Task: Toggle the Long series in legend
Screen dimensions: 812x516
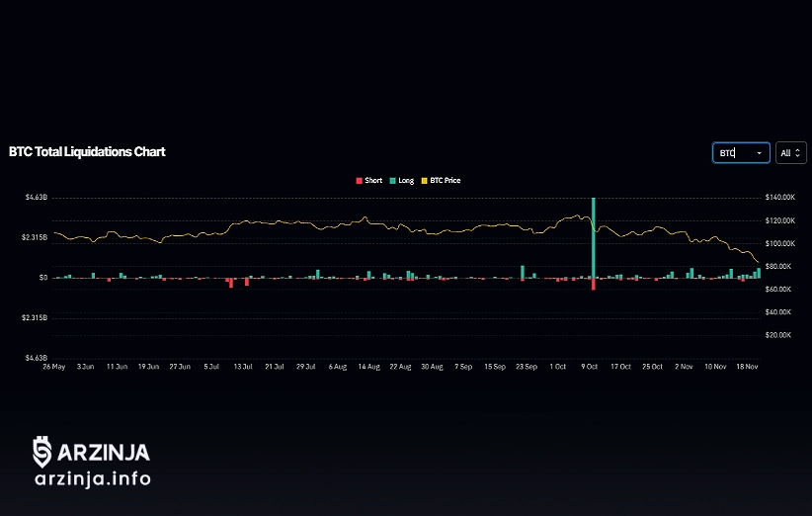Action: click(x=406, y=181)
